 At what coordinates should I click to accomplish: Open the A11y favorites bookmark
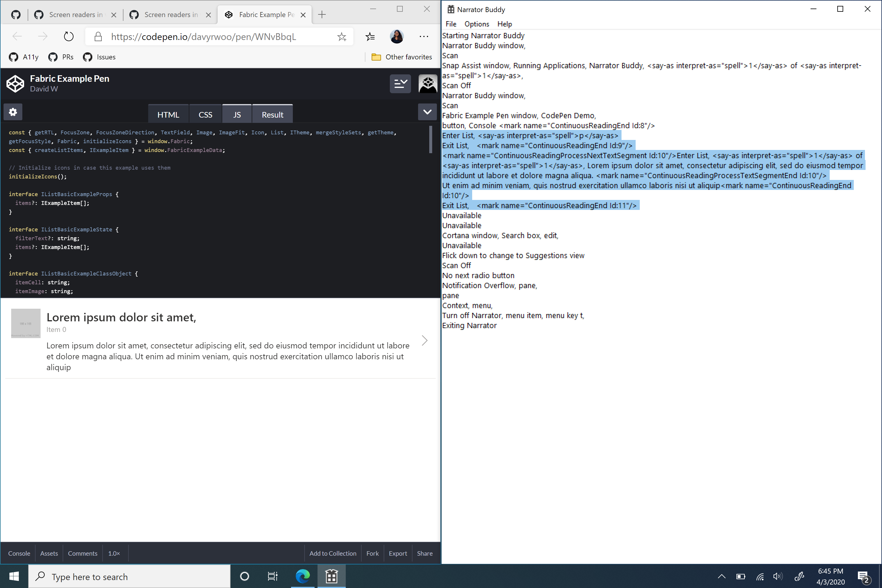pos(24,57)
